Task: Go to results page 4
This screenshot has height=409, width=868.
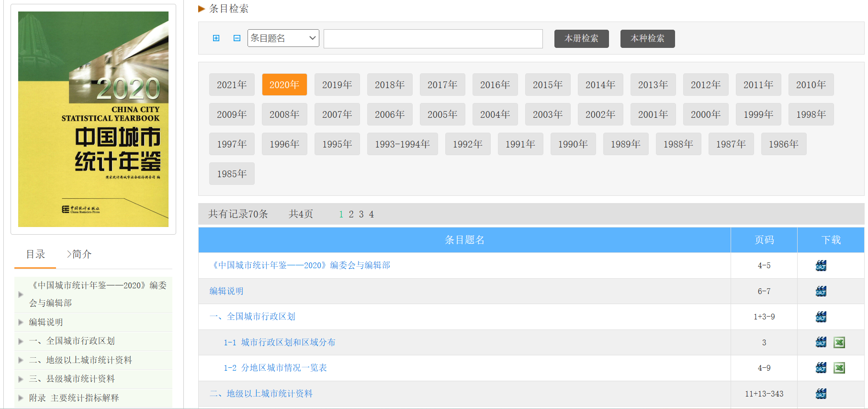Action: [x=371, y=214]
